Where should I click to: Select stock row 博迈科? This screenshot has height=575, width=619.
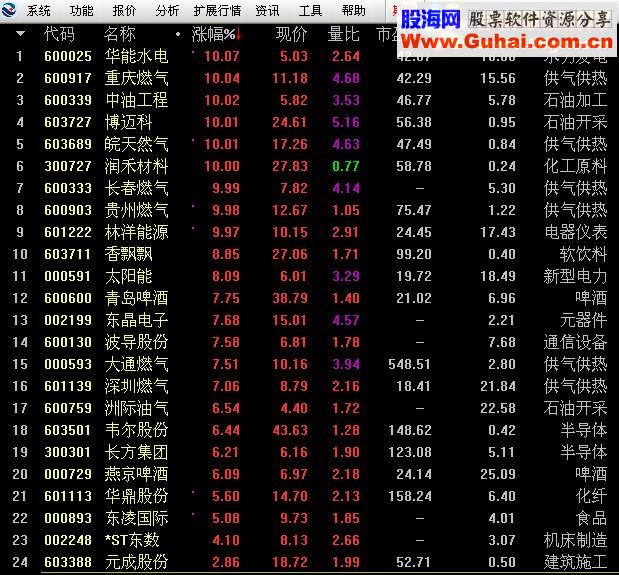click(310, 122)
